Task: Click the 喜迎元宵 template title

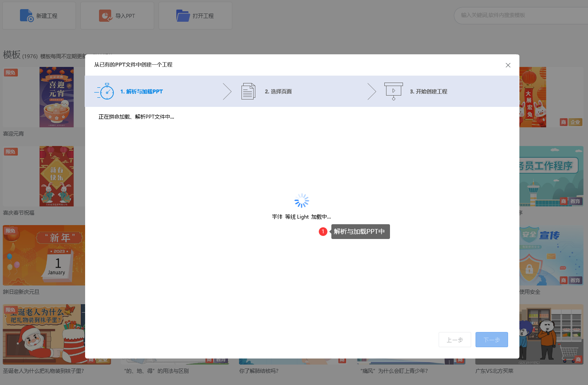Action: tap(13, 134)
